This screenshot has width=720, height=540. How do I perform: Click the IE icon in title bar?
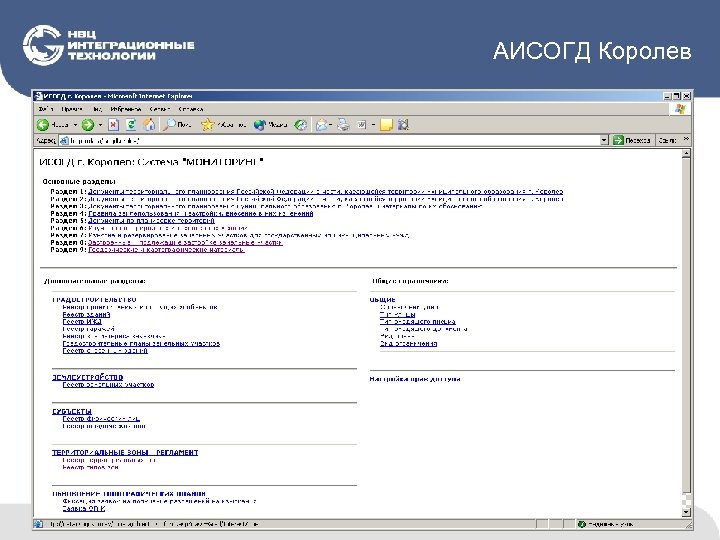pos(39,96)
